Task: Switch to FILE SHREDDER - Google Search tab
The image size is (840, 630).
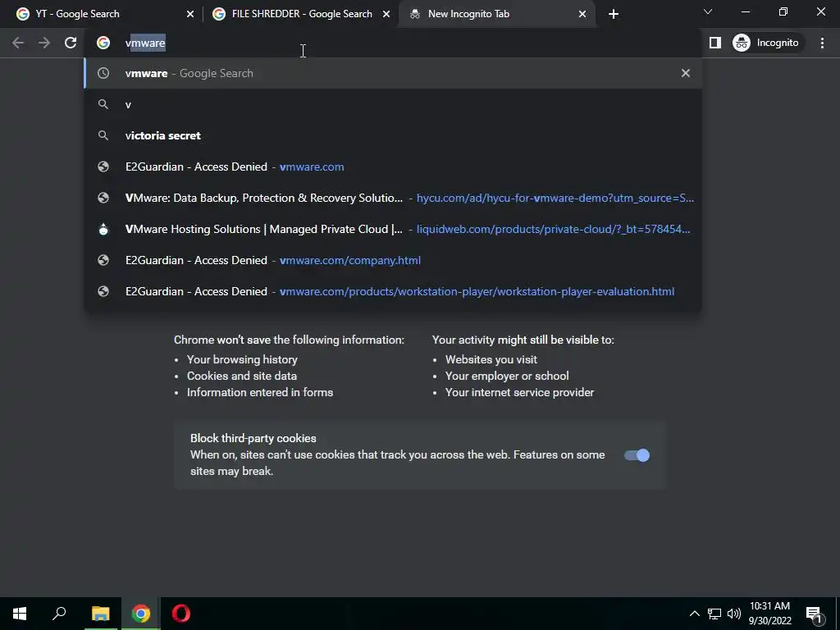Action: pos(300,14)
